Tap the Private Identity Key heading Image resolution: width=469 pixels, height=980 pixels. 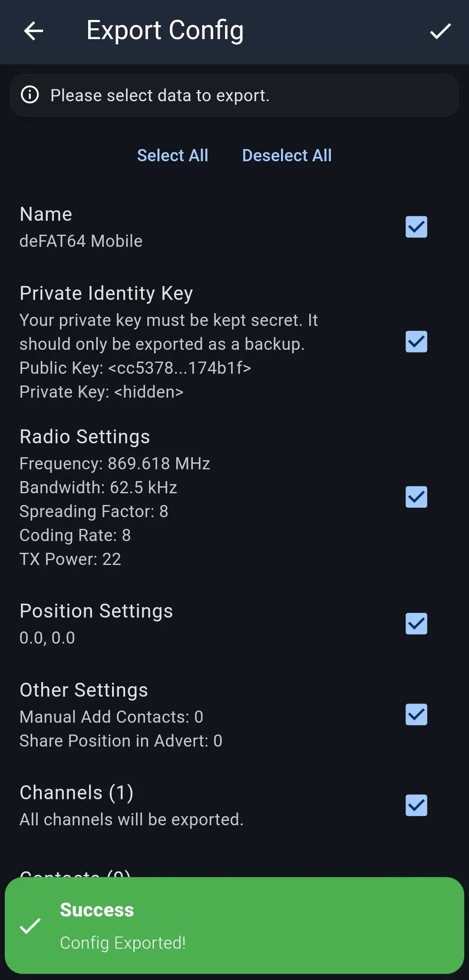tap(106, 293)
